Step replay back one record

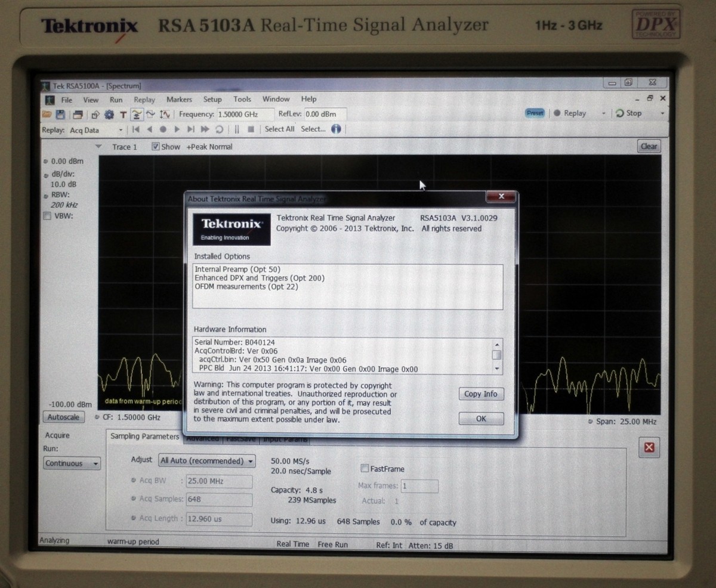pyautogui.click(x=149, y=129)
